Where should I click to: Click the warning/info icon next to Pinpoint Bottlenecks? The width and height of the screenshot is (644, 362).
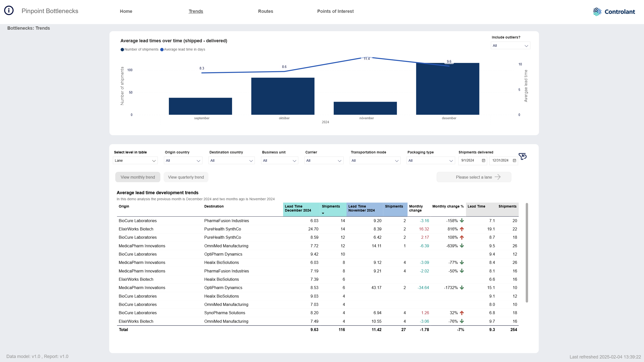pyautogui.click(x=9, y=11)
